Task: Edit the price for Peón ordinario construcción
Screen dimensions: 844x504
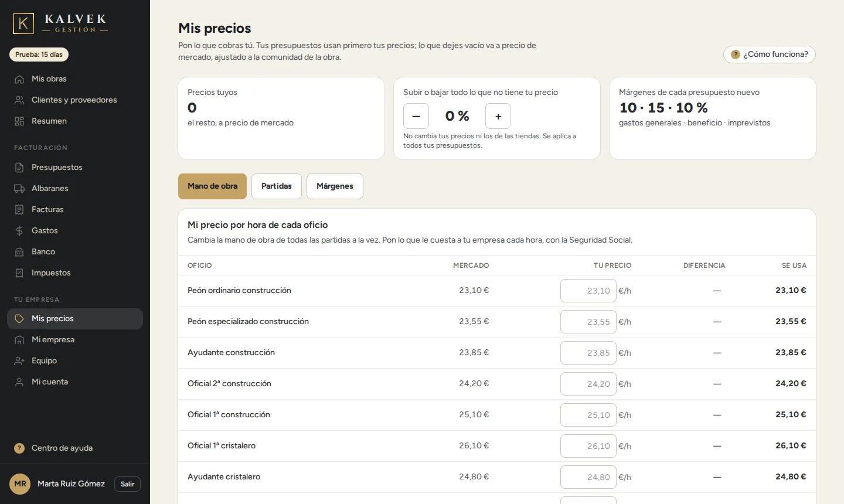Action: 588,291
